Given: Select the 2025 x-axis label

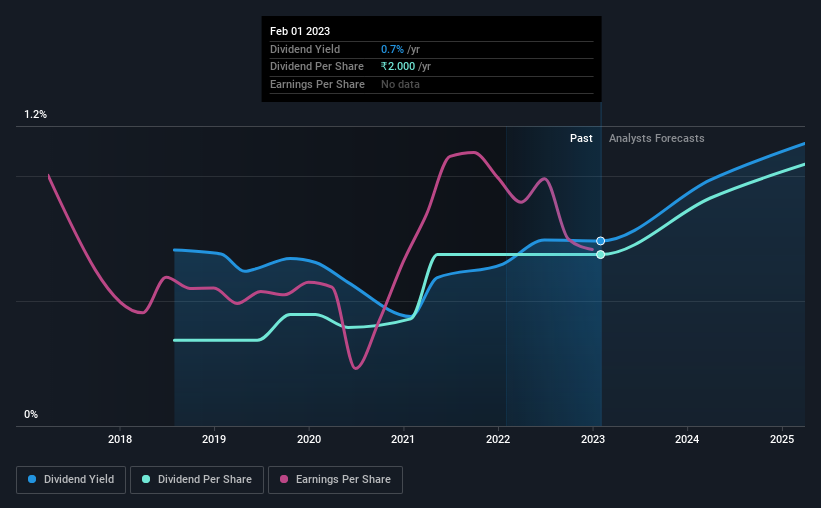Looking at the screenshot, I should [782, 439].
